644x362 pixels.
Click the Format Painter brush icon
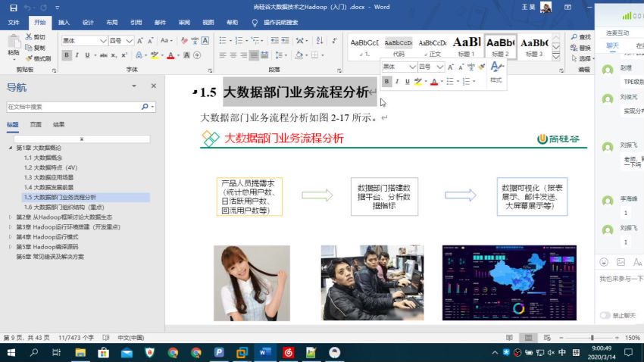pos(29,58)
